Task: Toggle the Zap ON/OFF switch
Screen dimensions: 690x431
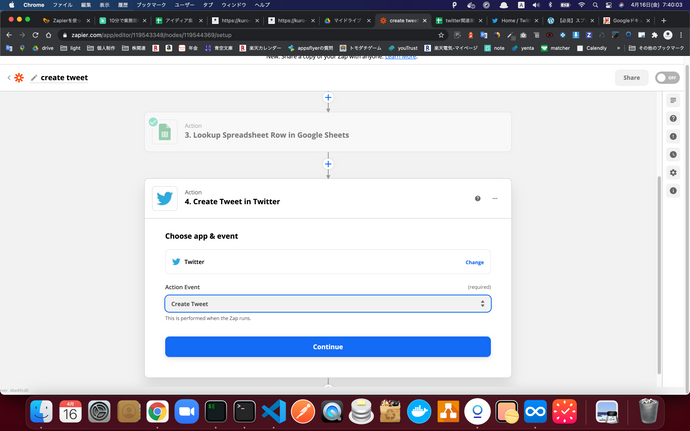Action: pyautogui.click(x=667, y=77)
